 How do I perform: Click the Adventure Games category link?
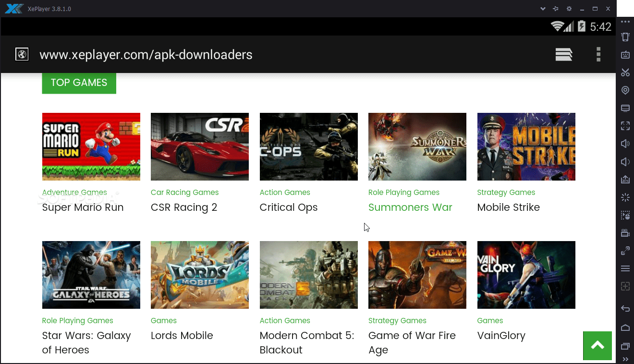(74, 192)
